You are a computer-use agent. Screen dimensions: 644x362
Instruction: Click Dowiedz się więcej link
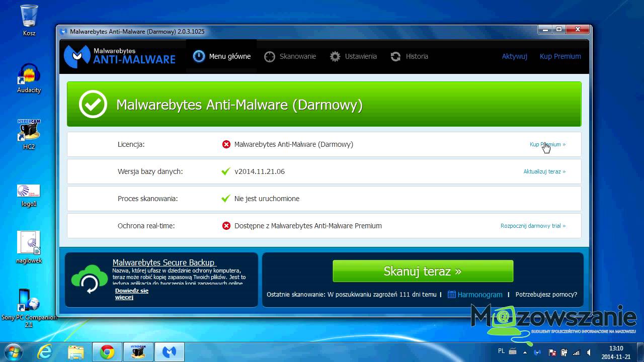point(131,294)
